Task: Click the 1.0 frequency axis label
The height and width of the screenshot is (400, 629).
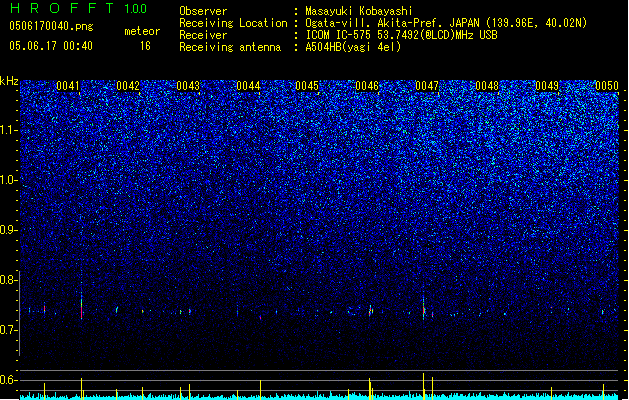Action: tap(9, 180)
